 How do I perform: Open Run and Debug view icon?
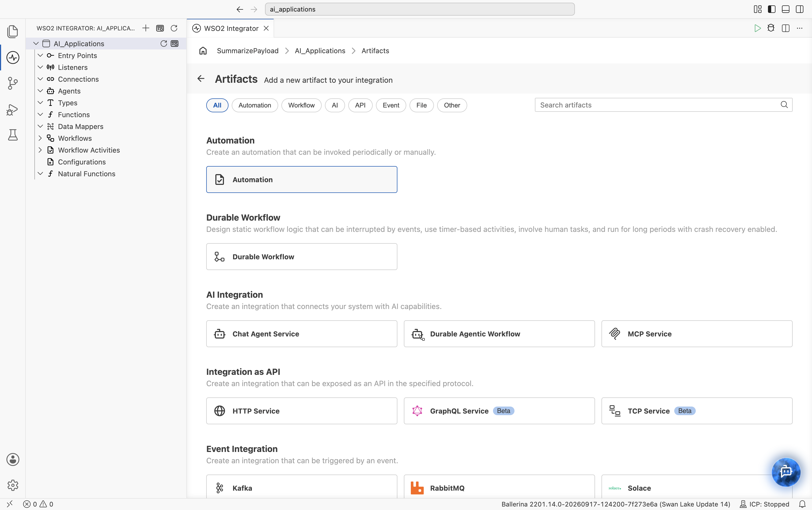tap(12, 109)
